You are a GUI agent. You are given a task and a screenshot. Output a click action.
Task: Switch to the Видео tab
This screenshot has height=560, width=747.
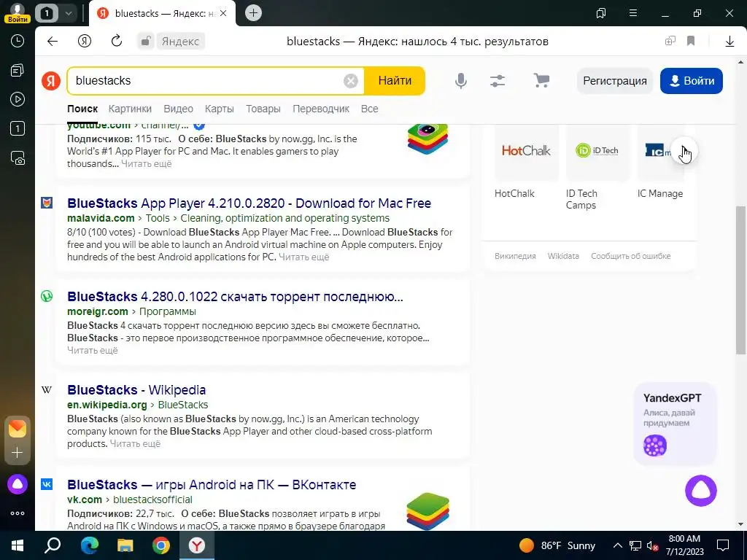[x=178, y=109]
